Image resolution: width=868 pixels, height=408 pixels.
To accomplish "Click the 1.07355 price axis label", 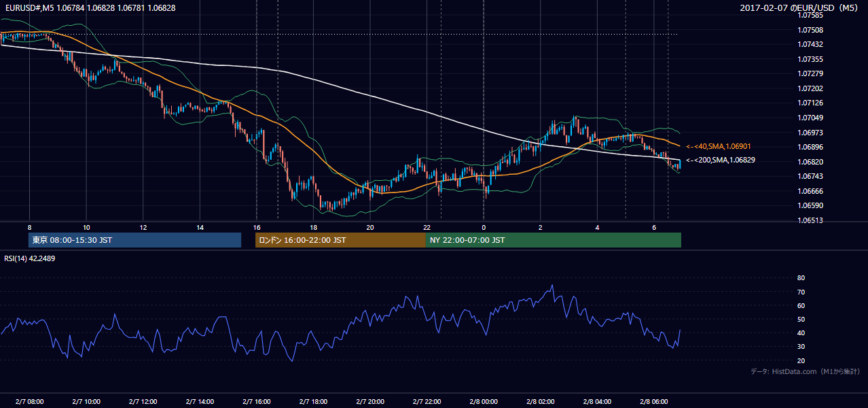I will tap(810, 59).
